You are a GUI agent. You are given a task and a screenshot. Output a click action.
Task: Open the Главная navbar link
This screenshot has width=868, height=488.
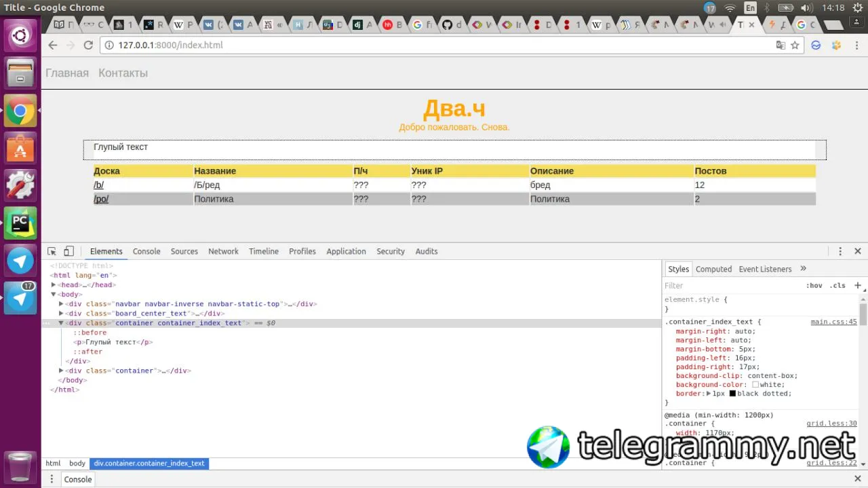[x=67, y=73]
